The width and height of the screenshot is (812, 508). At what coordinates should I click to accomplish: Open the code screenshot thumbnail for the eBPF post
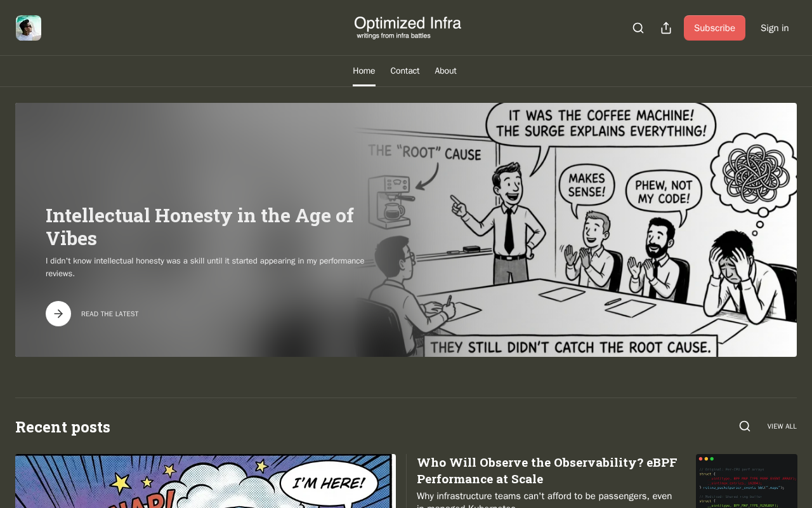point(747,481)
